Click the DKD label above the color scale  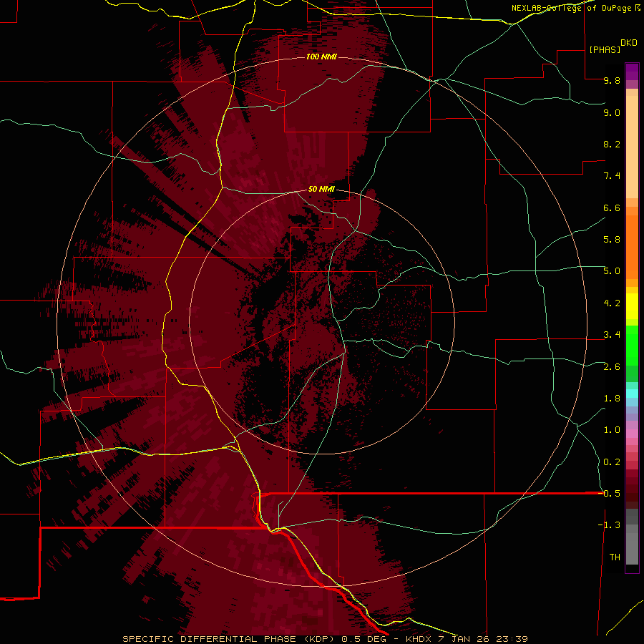pos(629,43)
